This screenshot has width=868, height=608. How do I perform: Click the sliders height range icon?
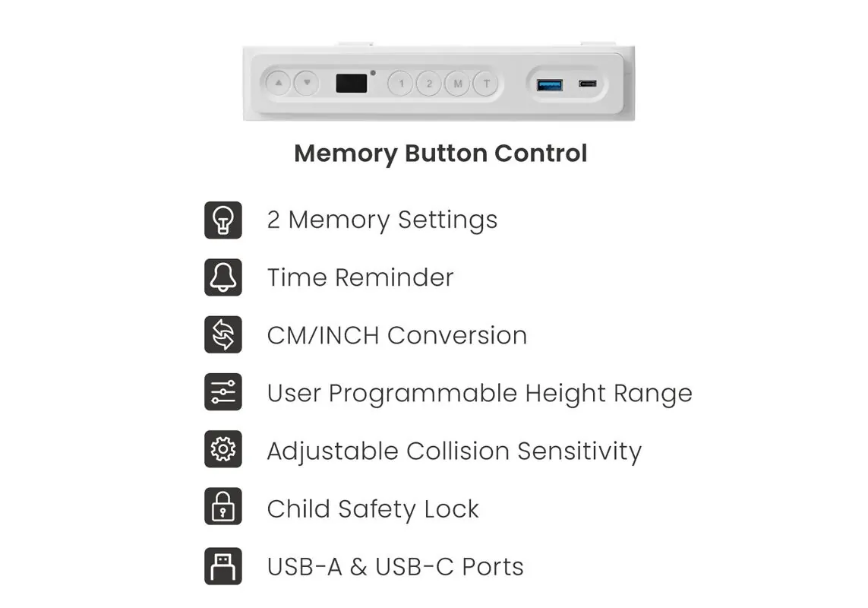223,392
